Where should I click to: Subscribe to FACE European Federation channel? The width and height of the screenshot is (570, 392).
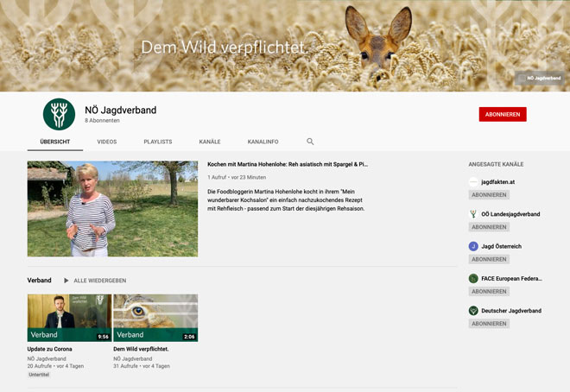pyautogui.click(x=489, y=291)
